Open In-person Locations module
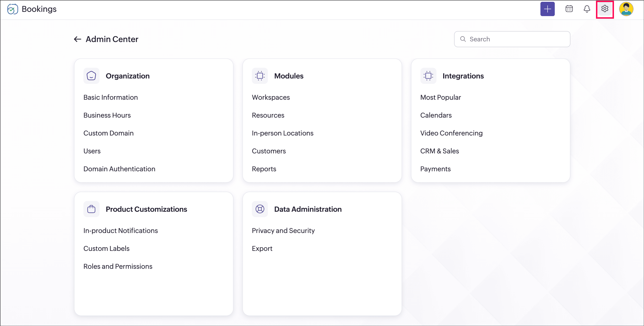This screenshot has height=326, width=644. click(x=283, y=133)
